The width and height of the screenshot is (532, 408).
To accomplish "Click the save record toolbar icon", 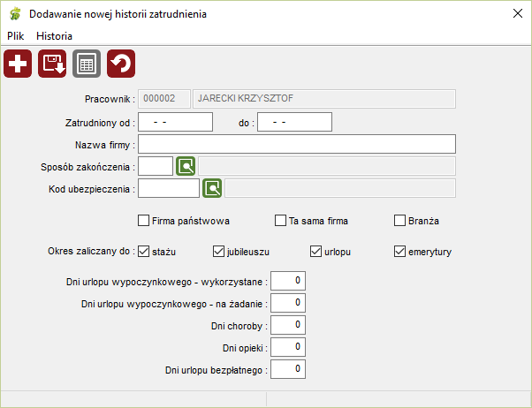I will tap(52, 64).
